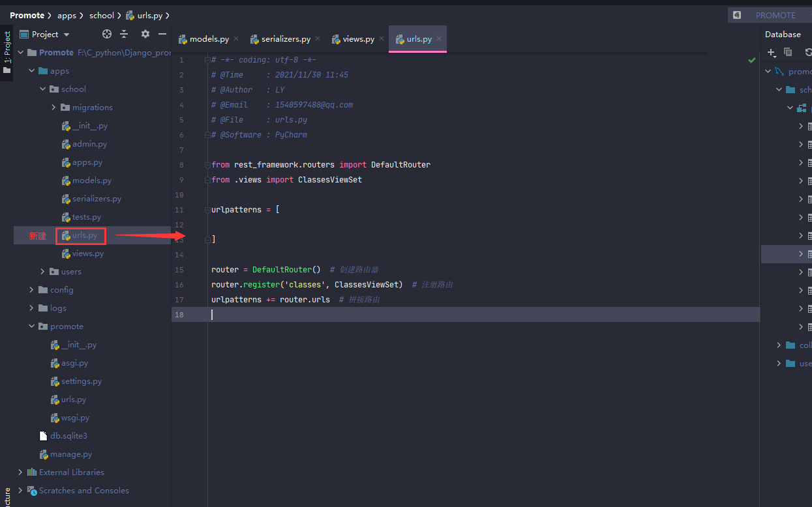Select settings.py in the project tree

[x=82, y=381]
